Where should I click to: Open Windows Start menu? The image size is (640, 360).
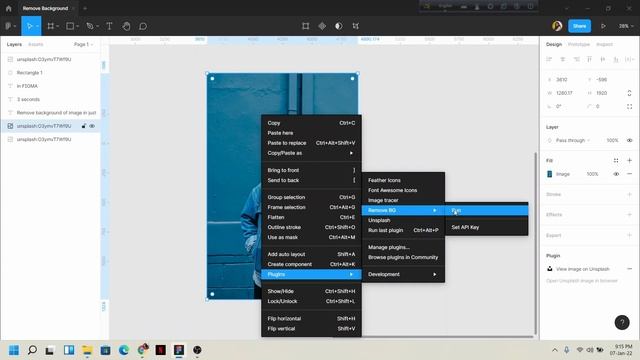14,350
